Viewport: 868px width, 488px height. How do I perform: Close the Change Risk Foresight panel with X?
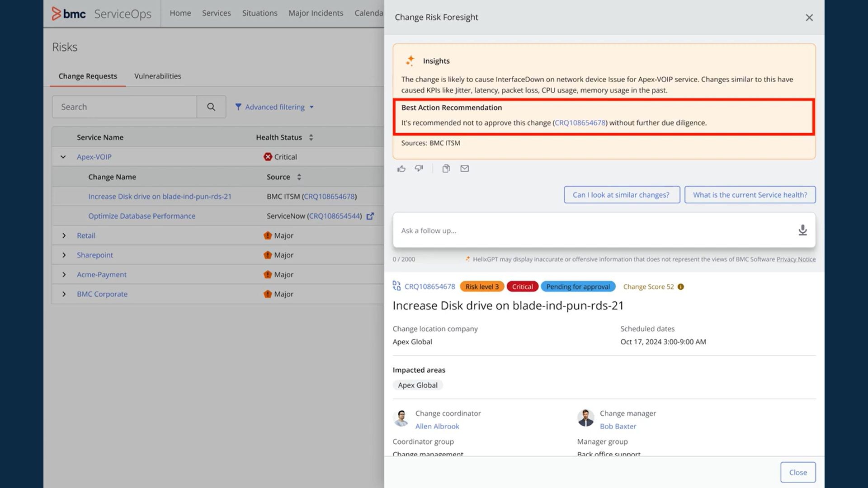tap(809, 18)
